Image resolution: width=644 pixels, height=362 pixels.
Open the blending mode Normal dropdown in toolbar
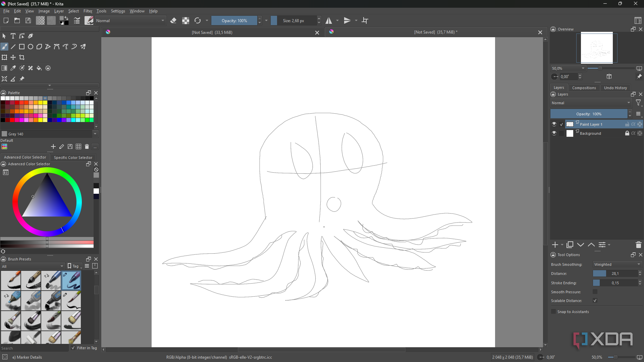tap(130, 21)
